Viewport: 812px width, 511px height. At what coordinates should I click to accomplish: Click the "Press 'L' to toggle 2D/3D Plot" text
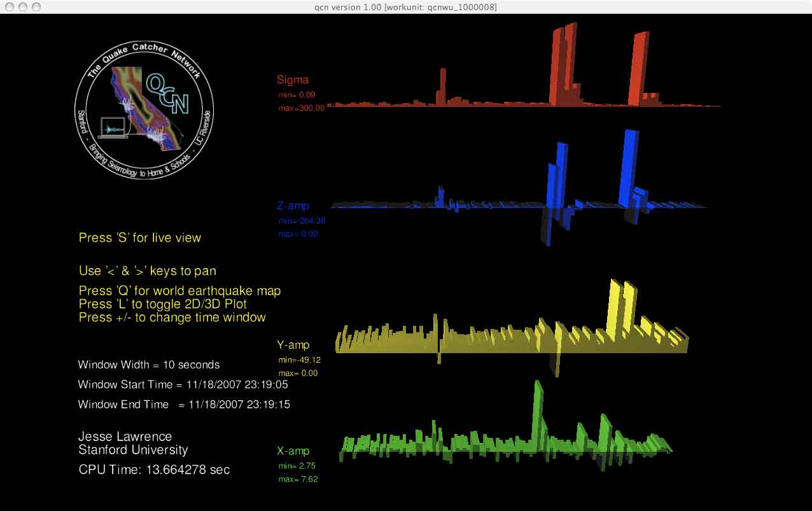tap(162, 304)
